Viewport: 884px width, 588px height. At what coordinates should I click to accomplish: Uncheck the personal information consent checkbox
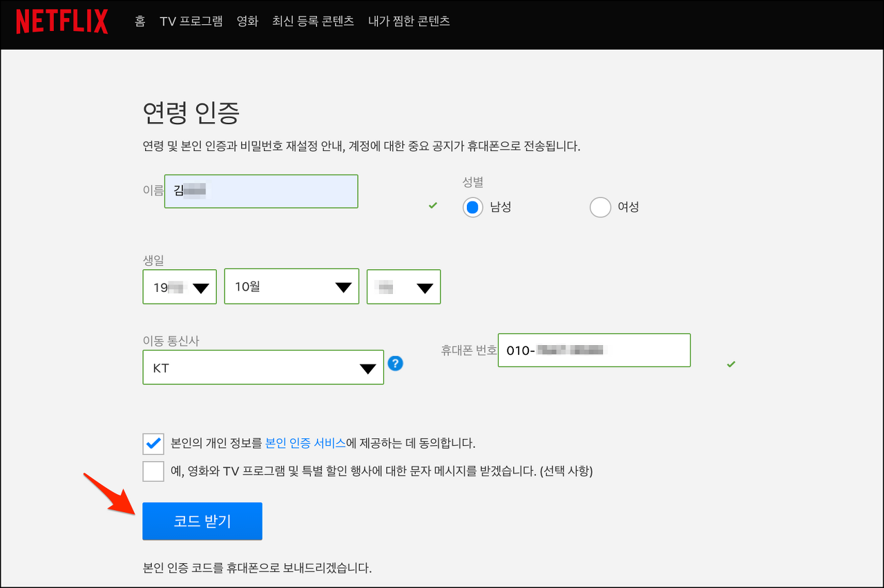tap(153, 444)
